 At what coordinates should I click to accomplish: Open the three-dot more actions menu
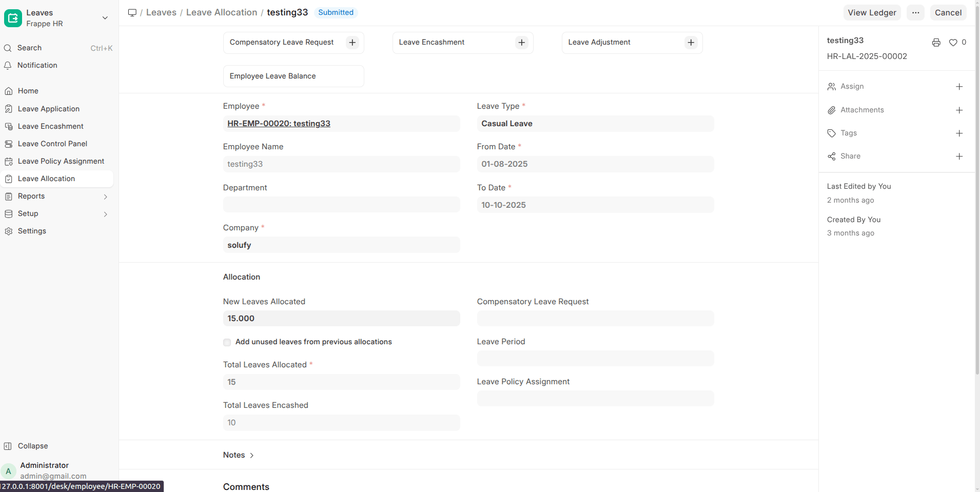(x=915, y=13)
